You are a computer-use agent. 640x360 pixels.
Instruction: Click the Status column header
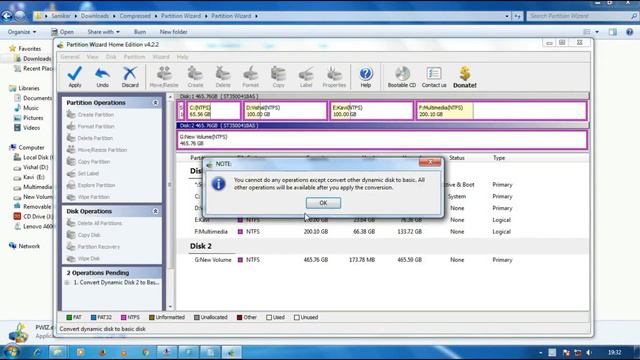457,158
